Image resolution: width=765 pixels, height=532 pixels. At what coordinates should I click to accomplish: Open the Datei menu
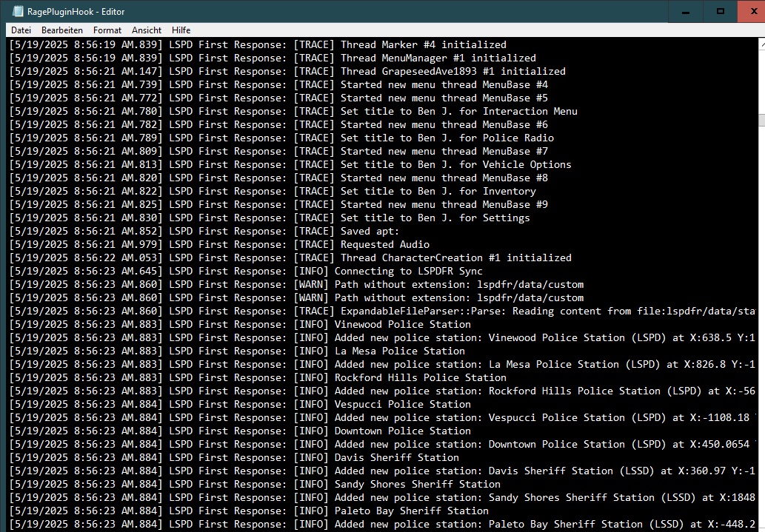[21, 30]
